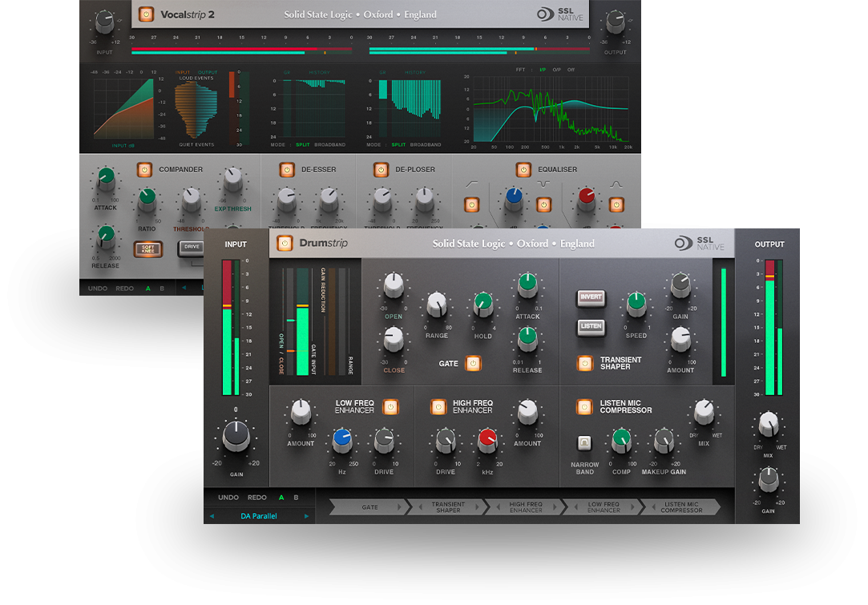Move Transient Shaper block left with its arrow
This screenshot has height=605, width=868.
point(421,507)
